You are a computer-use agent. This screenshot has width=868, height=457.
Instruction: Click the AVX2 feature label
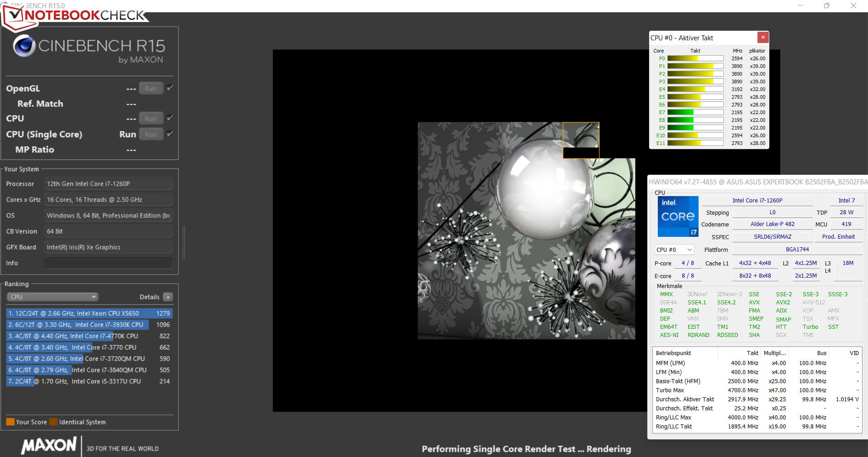tap(783, 303)
